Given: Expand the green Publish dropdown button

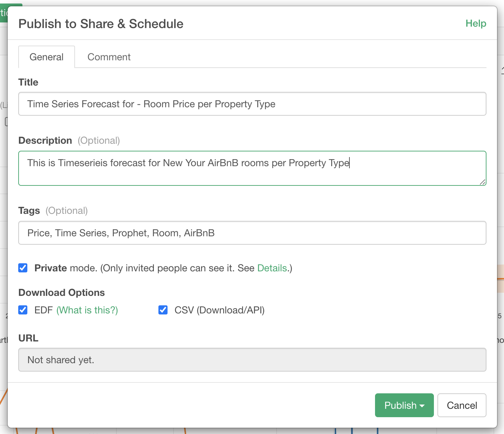Looking at the screenshot, I should pos(404,405).
